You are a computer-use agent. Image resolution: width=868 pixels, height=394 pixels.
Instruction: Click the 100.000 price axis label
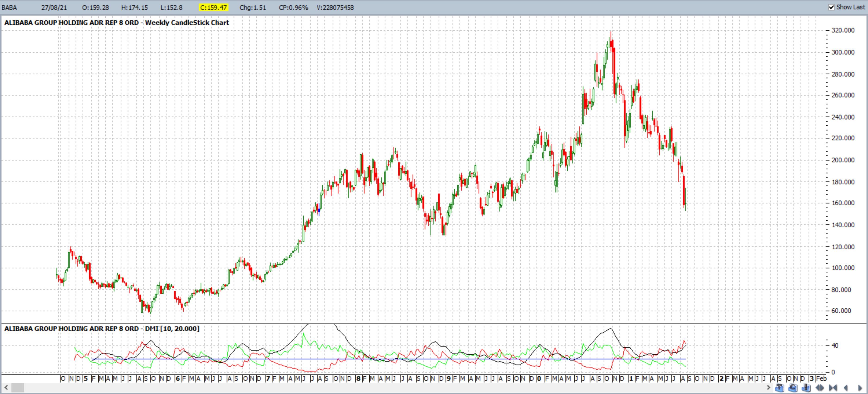[843, 268]
